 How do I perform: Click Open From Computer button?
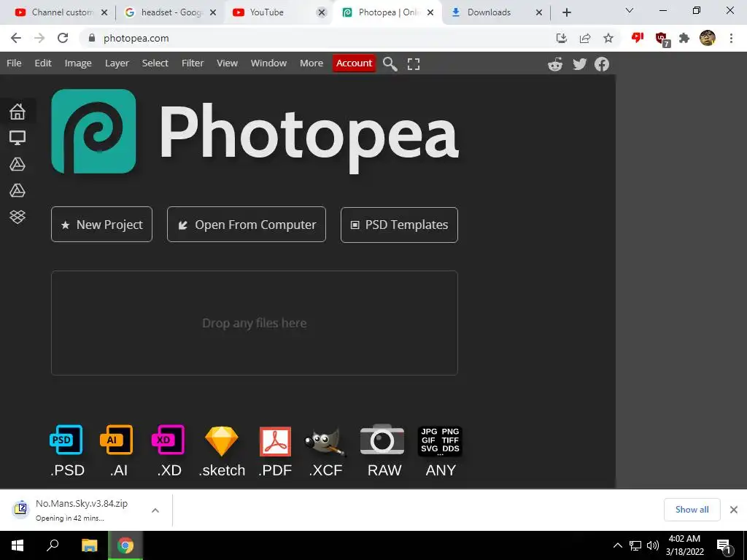point(247,225)
